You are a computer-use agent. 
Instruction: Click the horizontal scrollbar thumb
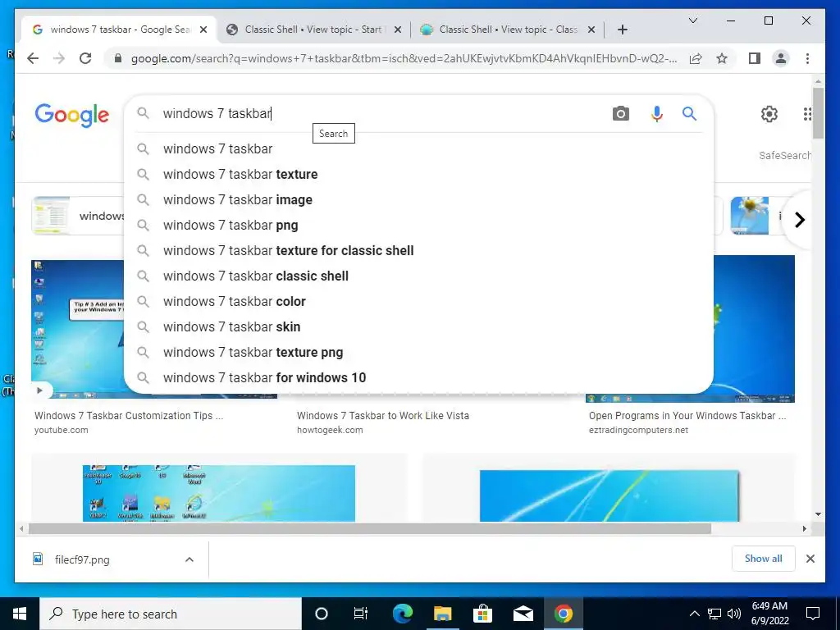(370, 529)
